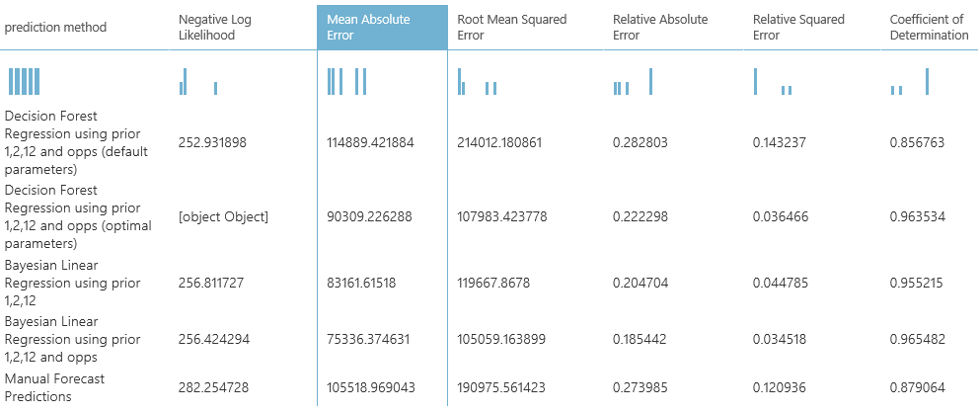Select the Mean Absolute Error column header
Viewport: 980px width, 413px height.
382,28
